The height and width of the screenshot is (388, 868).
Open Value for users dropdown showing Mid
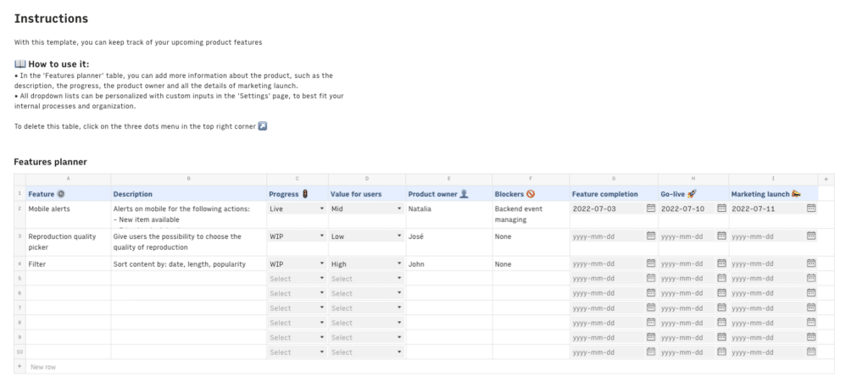coord(366,208)
